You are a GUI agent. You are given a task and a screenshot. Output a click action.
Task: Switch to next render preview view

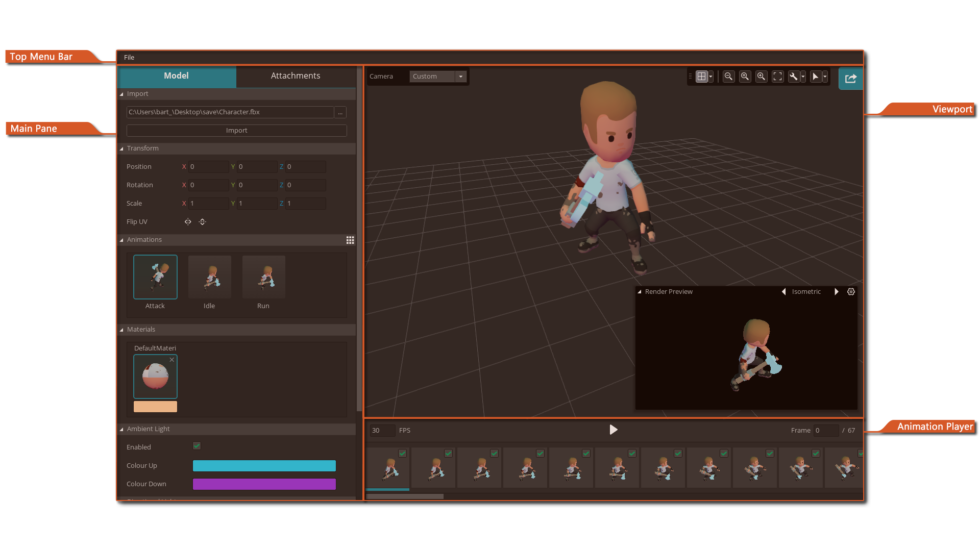tap(837, 292)
